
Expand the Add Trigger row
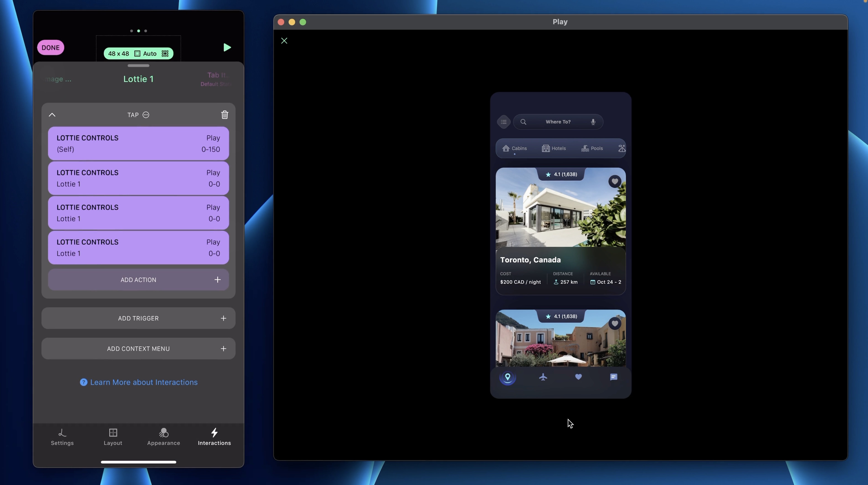(x=139, y=318)
